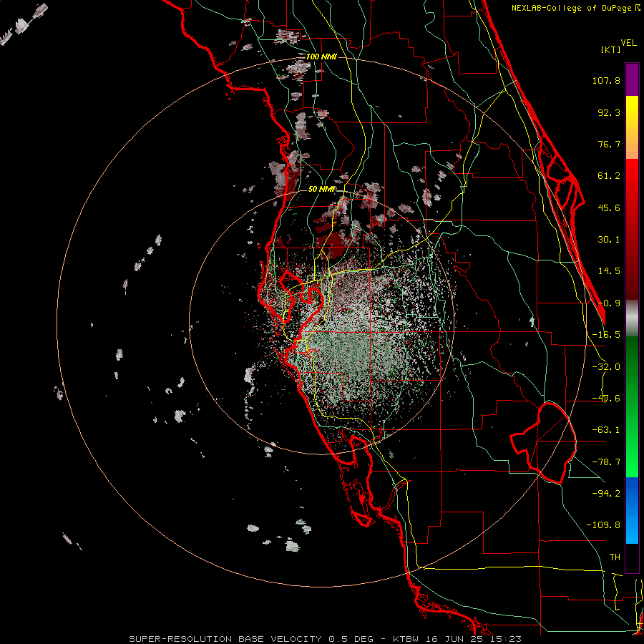Click the TH legend label
The height and width of the screenshot is (644, 644).
615,557
